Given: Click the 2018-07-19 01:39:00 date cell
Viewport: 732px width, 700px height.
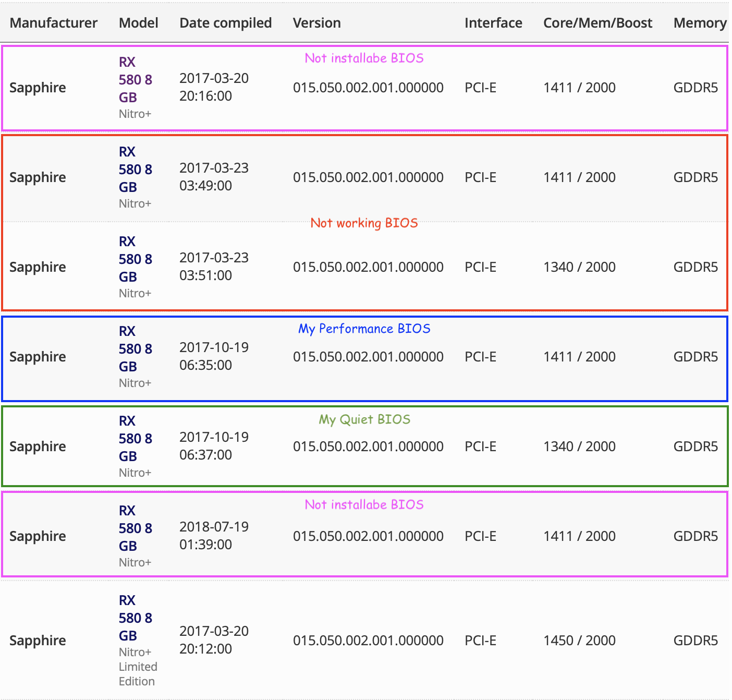Looking at the screenshot, I should point(214,536).
